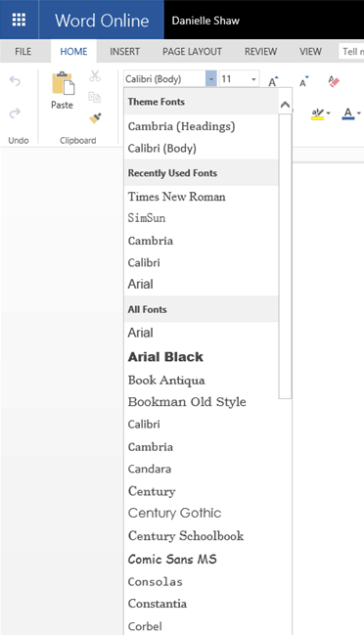Switch to the PAGE LAYOUT tab

(192, 52)
